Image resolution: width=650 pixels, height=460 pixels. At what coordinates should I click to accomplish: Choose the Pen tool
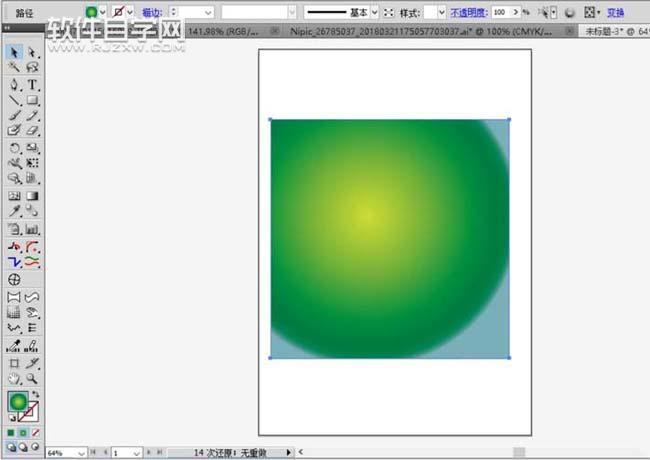click(x=14, y=84)
